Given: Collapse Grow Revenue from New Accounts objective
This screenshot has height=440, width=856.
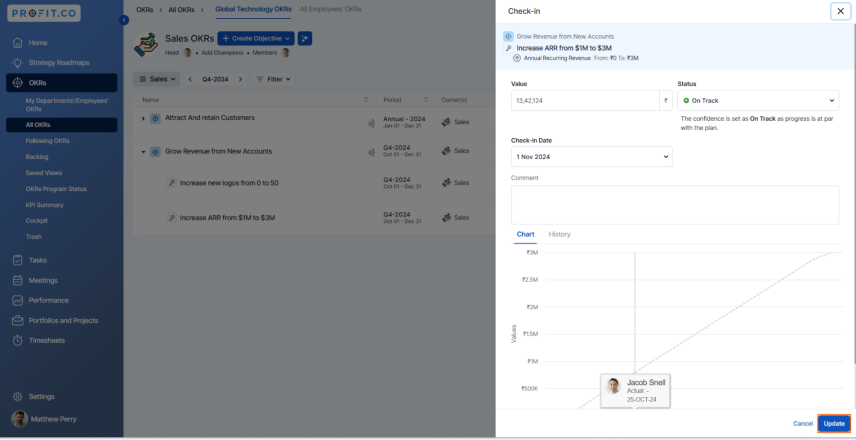Looking at the screenshot, I should (144, 152).
